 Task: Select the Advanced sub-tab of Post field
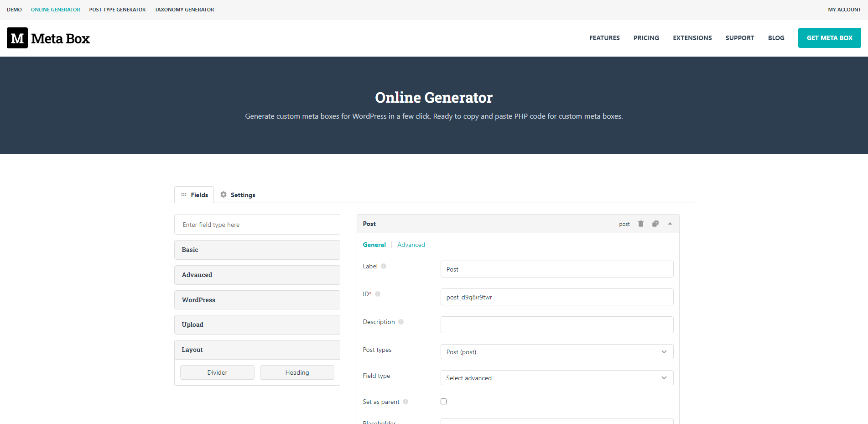click(x=411, y=245)
